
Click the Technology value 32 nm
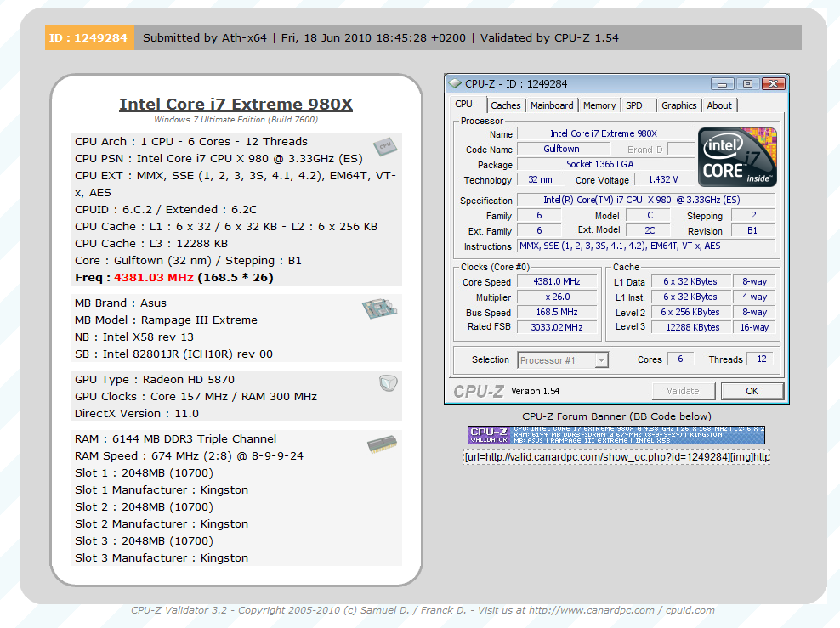[541, 180]
